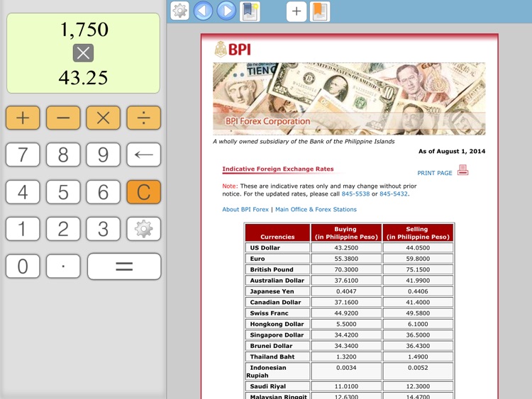Viewport: 532px width, 399px height.
Task: Click the Currencies column header
Action: (277, 233)
